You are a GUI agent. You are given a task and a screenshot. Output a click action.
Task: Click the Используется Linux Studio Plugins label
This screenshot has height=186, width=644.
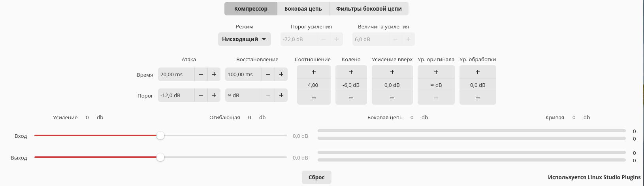pyautogui.click(x=594, y=177)
